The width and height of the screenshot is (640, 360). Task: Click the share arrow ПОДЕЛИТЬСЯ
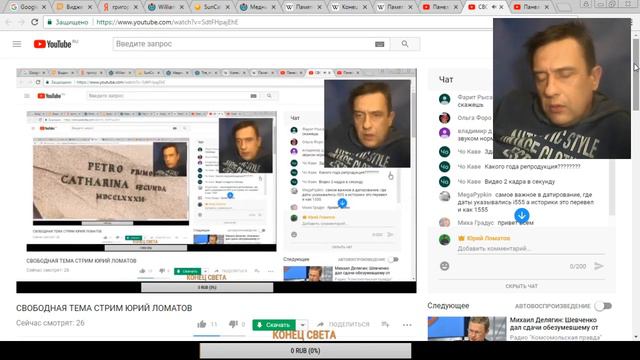point(343,324)
